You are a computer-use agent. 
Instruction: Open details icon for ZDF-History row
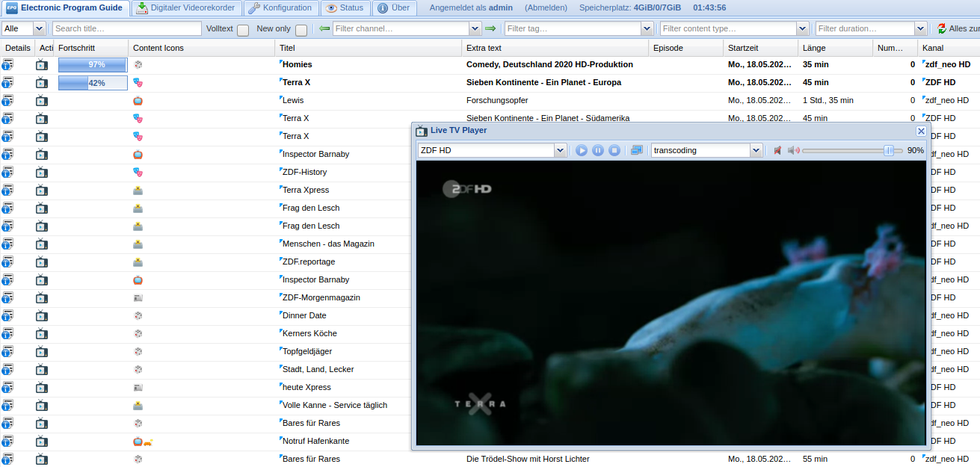click(7, 172)
